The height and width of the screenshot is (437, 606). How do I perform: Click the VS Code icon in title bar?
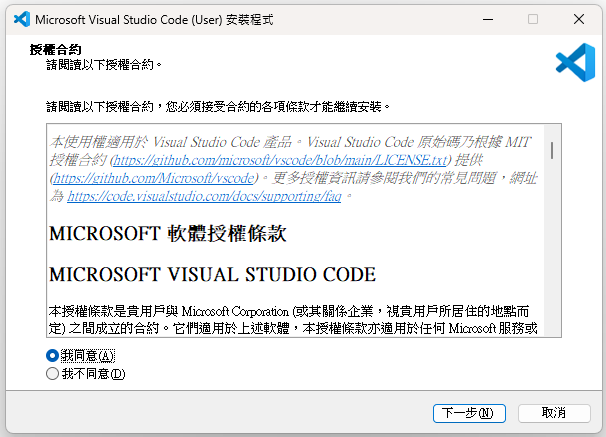click(19, 19)
